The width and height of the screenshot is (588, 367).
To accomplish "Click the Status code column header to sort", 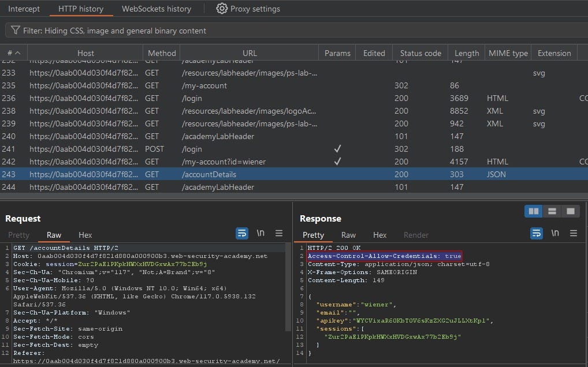I will pyautogui.click(x=420, y=53).
